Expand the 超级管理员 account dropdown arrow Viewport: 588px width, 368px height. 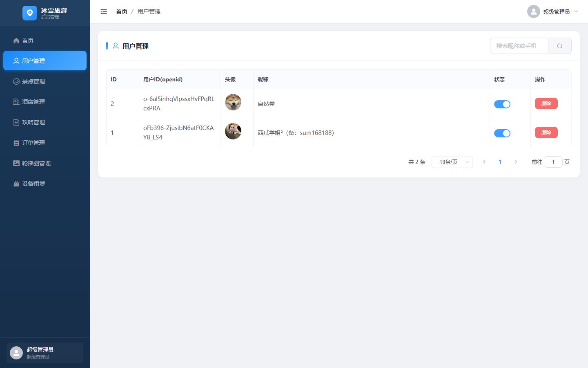click(576, 11)
